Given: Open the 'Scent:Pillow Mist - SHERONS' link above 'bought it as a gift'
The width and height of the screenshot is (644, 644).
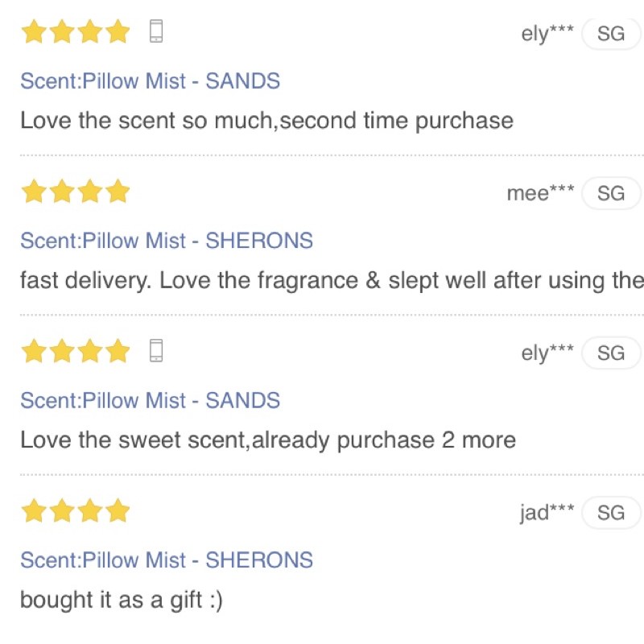Looking at the screenshot, I should (x=167, y=560).
